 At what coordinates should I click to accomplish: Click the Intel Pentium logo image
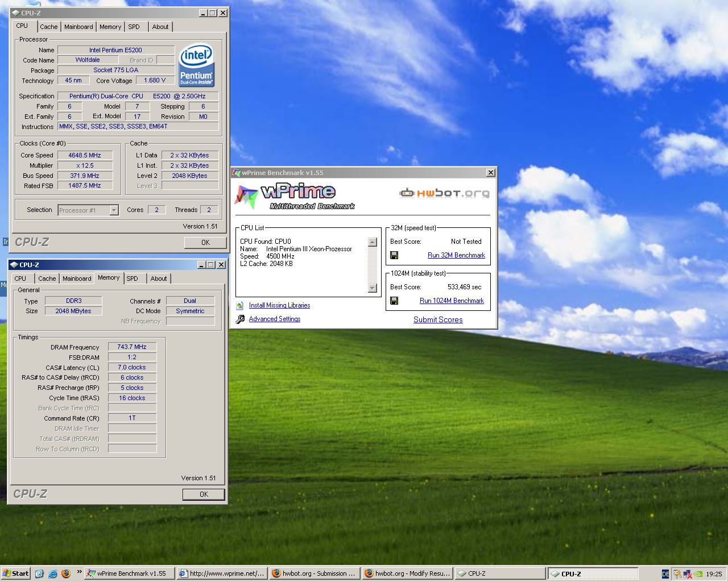coord(196,65)
